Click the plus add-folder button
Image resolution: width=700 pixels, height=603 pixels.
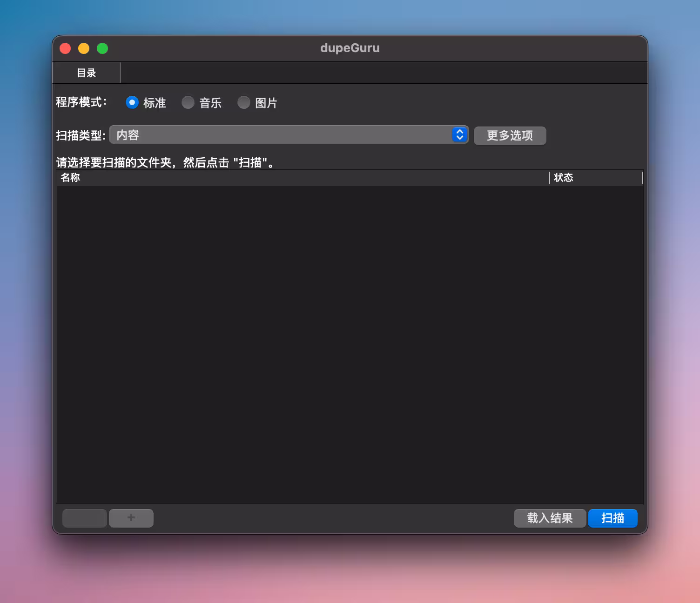(131, 518)
